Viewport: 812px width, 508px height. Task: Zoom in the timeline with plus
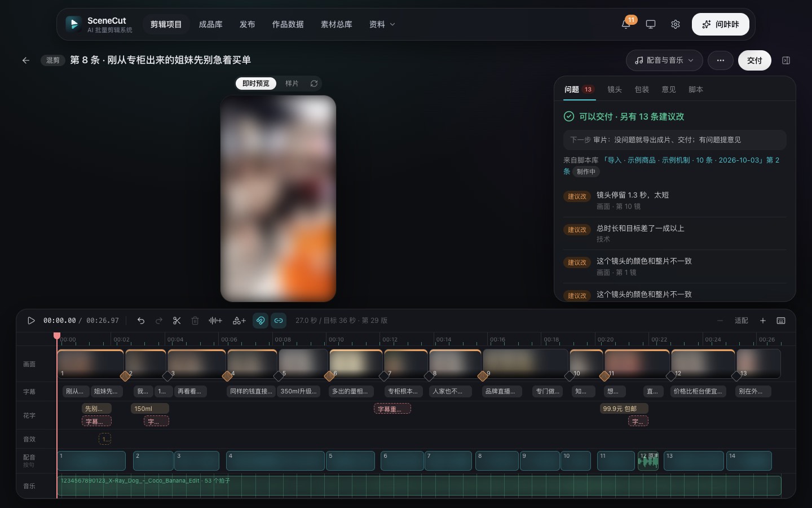(763, 321)
